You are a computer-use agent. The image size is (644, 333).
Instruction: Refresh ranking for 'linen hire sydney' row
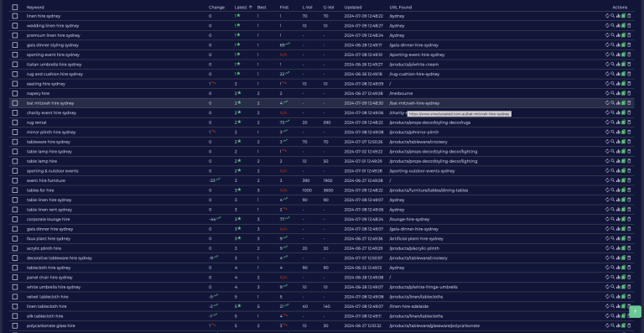(x=607, y=16)
